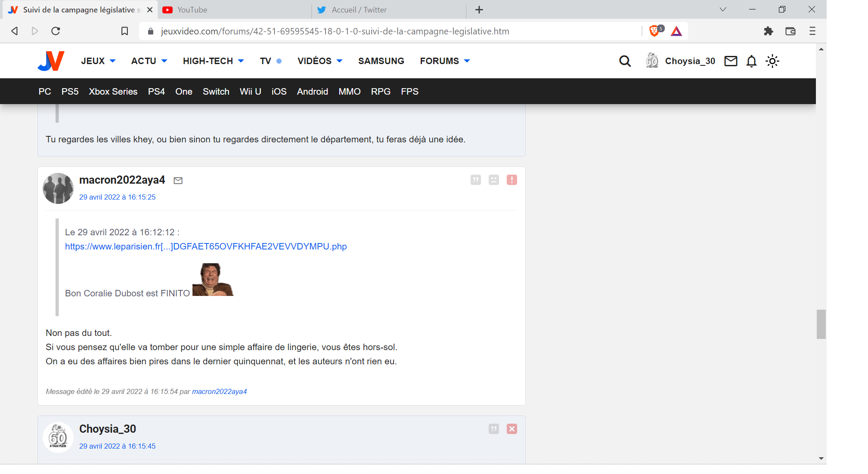The image size is (868, 474).
Task: Open private messages envelope in header
Action: coord(731,61)
